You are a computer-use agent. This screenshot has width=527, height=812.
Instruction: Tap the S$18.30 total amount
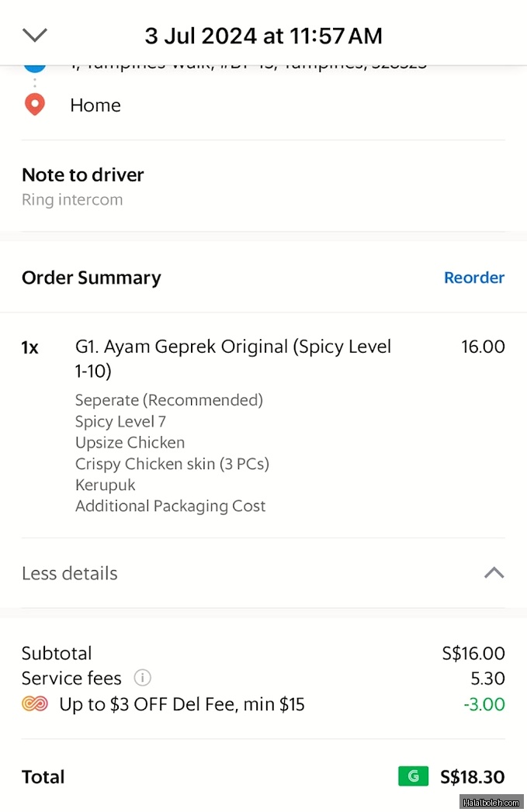coord(473,776)
